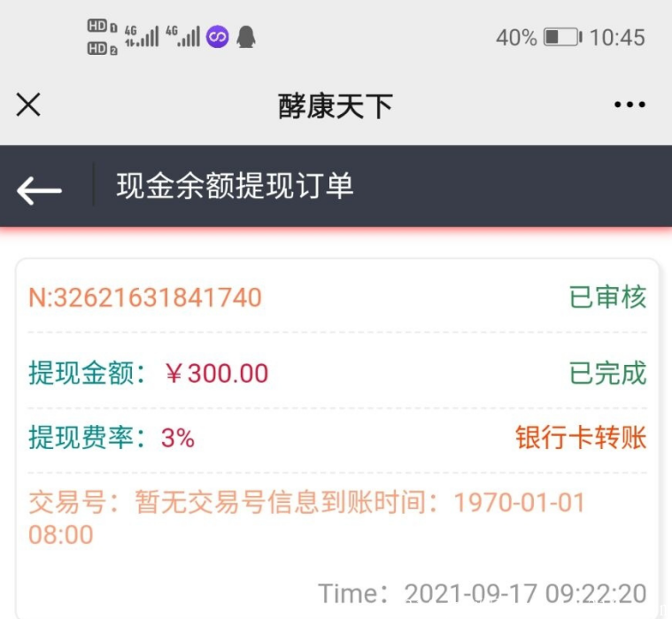The height and width of the screenshot is (619, 672).
Task: Tap the 已完成 status label
Action: [607, 374]
